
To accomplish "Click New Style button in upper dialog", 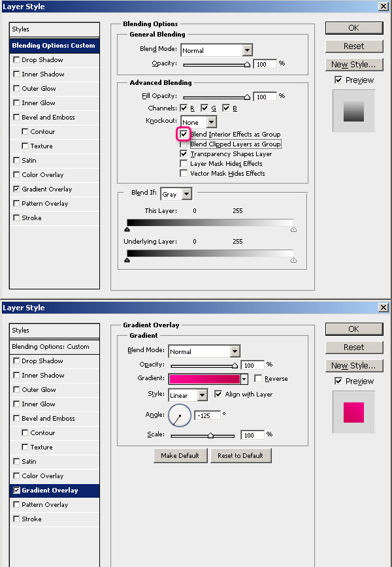I will pos(354,65).
